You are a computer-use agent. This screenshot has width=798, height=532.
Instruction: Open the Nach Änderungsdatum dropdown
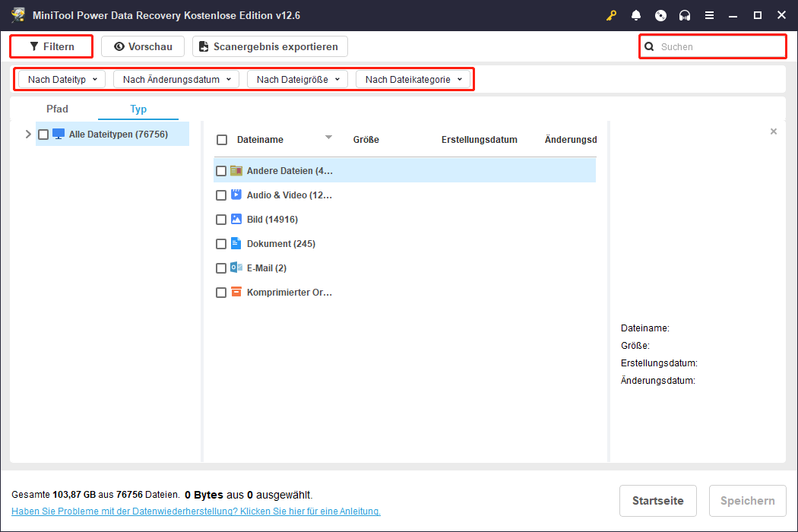(176, 79)
